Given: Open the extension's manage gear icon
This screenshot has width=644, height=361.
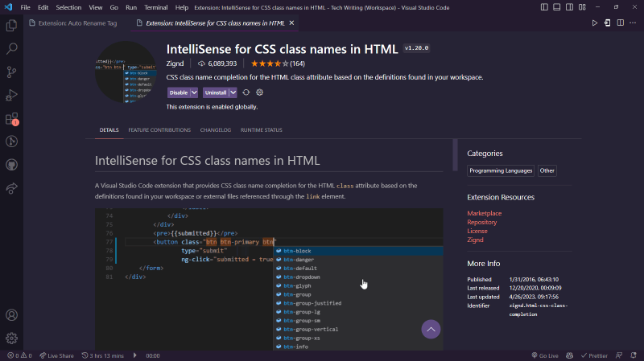Looking at the screenshot, I should click(259, 92).
